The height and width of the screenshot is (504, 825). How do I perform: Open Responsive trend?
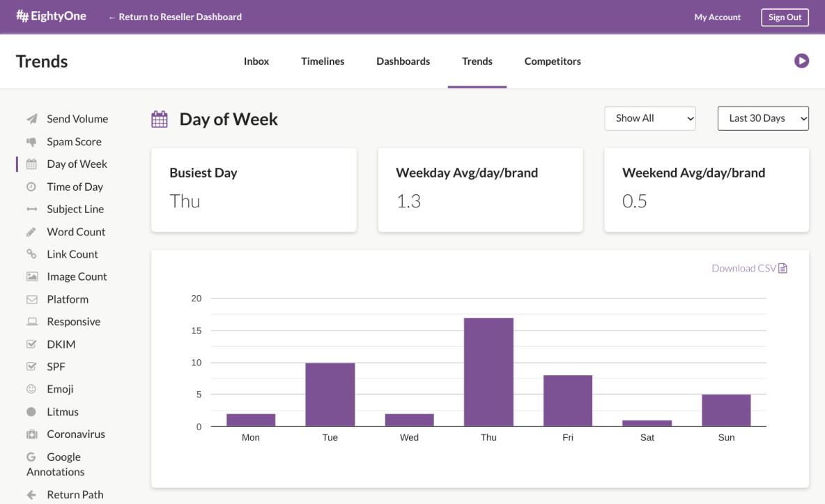(74, 322)
